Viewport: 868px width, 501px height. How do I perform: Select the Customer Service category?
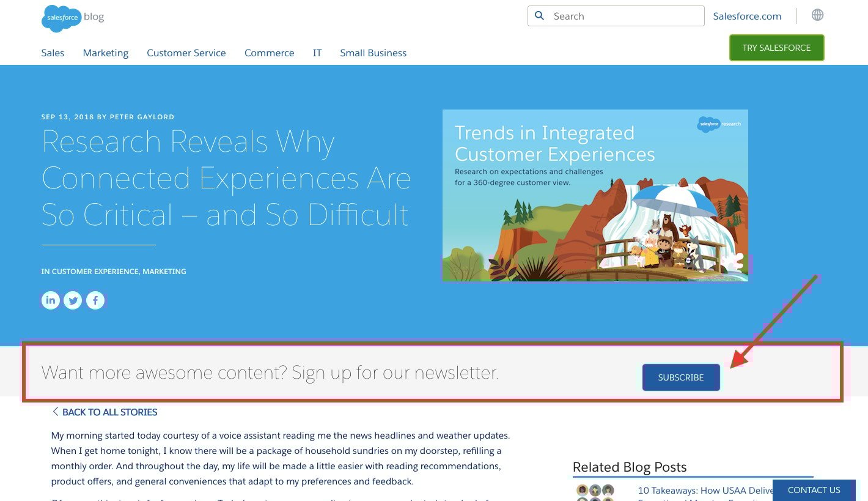[186, 53]
